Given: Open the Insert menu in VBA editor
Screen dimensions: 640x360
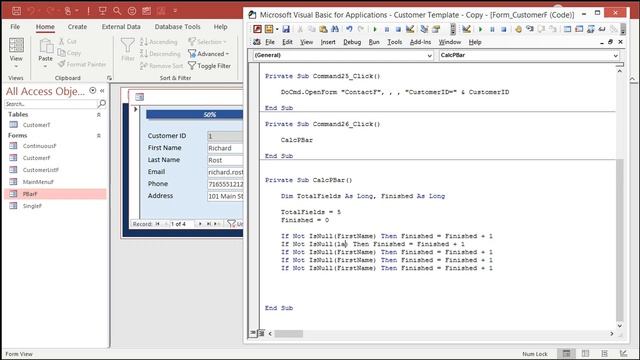Looking at the screenshot, I should (328, 42).
